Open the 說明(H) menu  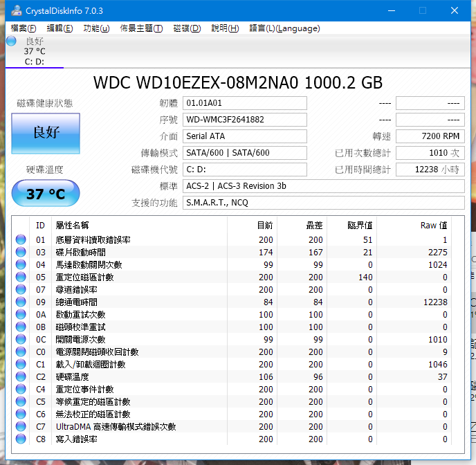225,28
